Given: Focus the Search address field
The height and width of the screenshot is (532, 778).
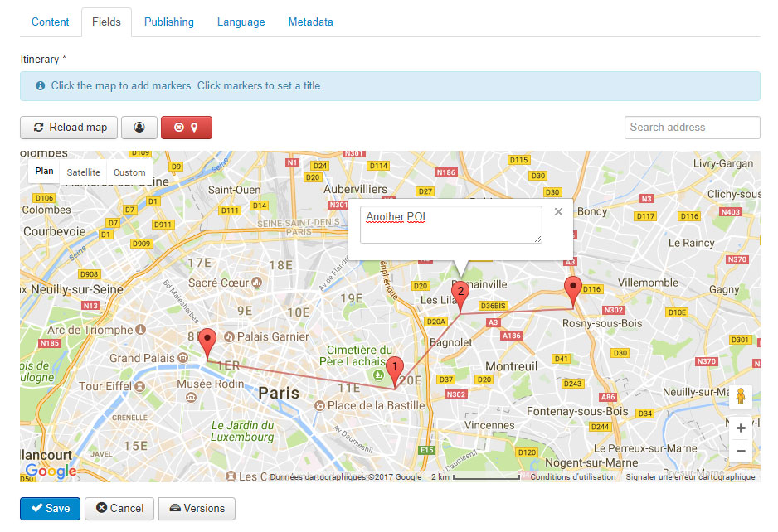Looking at the screenshot, I should point(693,128).
